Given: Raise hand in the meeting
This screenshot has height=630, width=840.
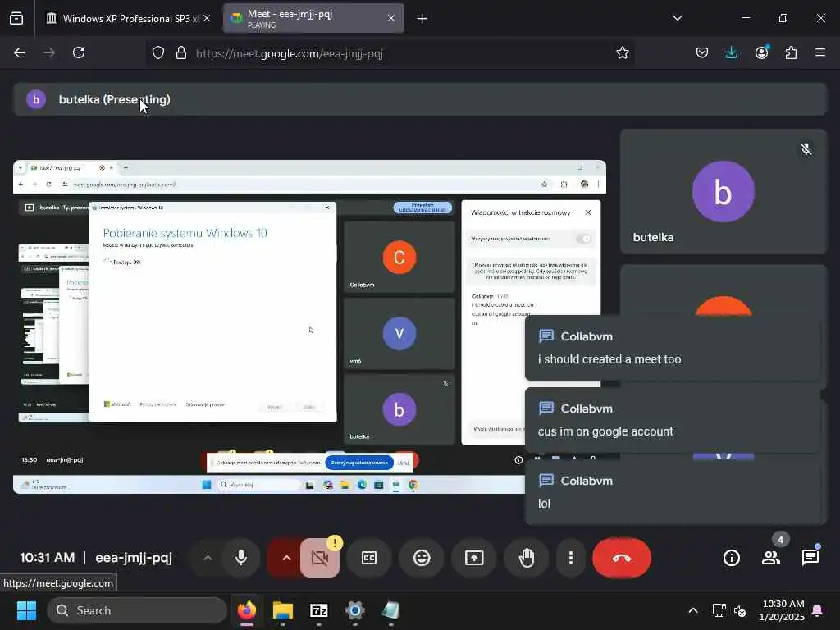Looking at the screenshot, I should coord(527,558).
